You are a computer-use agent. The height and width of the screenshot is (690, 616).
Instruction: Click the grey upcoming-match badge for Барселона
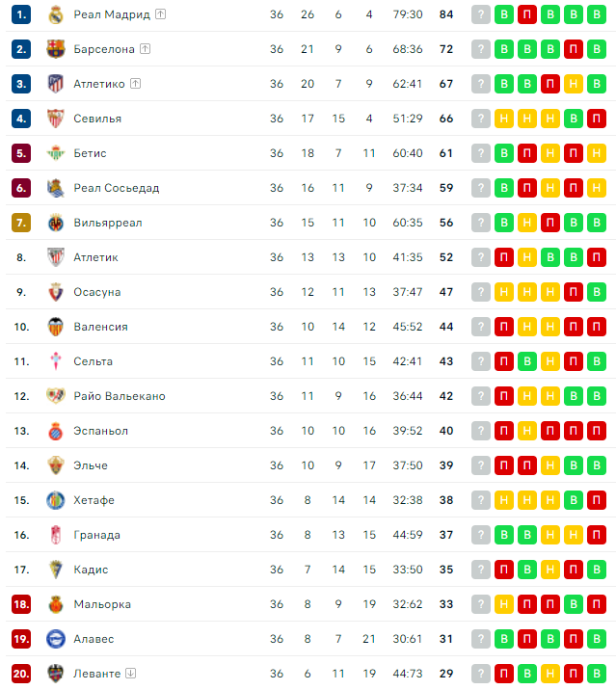tap(481, 49)
